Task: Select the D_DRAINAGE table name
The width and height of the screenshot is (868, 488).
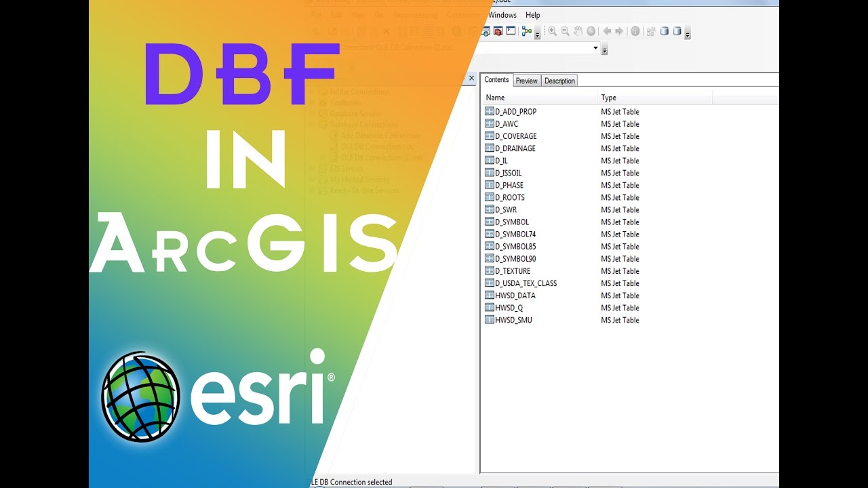Action: (515, 148)
